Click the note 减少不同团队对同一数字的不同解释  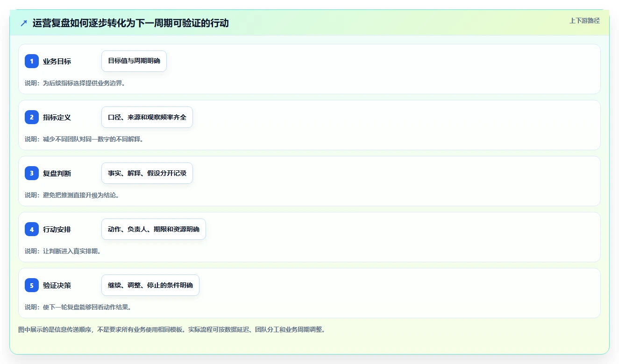(93, 139)
